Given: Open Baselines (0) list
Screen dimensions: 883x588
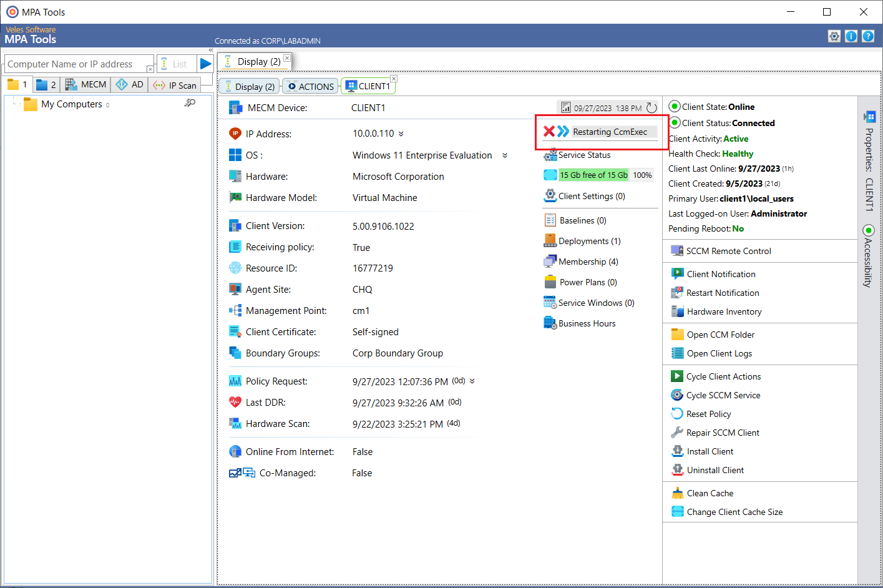Looking at the screenshot, I should tap(583, 220).
